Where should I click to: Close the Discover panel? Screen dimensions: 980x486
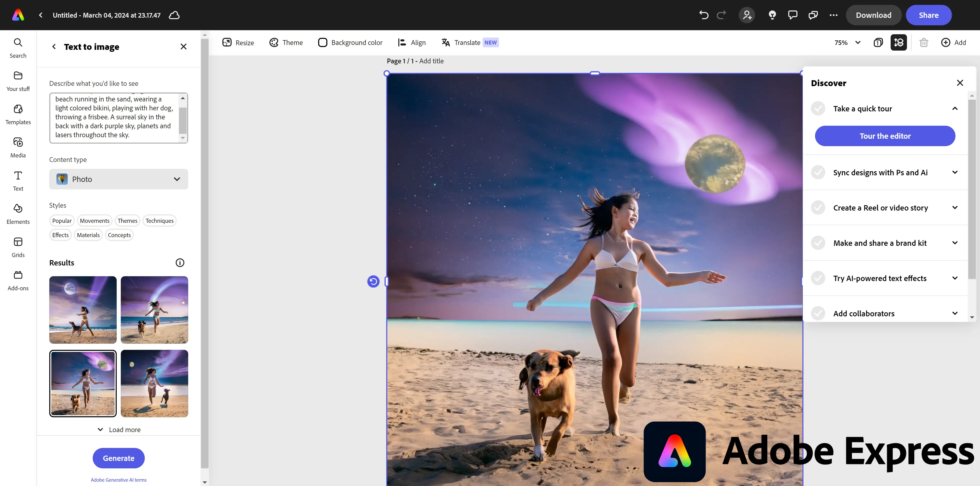[960, 83]
